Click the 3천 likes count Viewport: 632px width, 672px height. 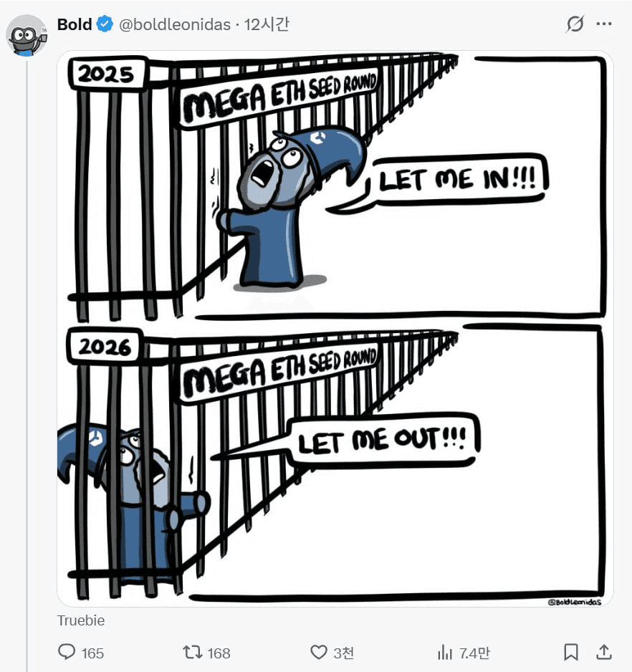pyautogui.click(x=343, y=653)
